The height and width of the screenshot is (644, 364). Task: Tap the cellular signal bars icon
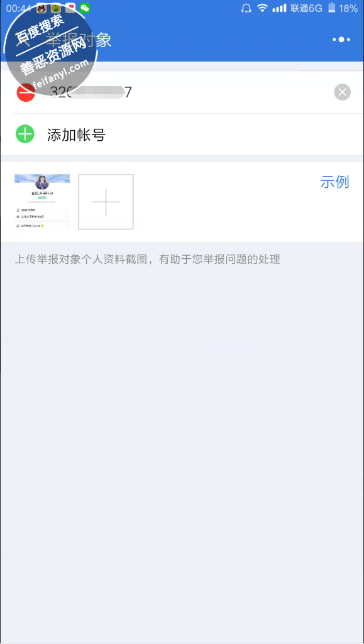[x=280, y=8]
